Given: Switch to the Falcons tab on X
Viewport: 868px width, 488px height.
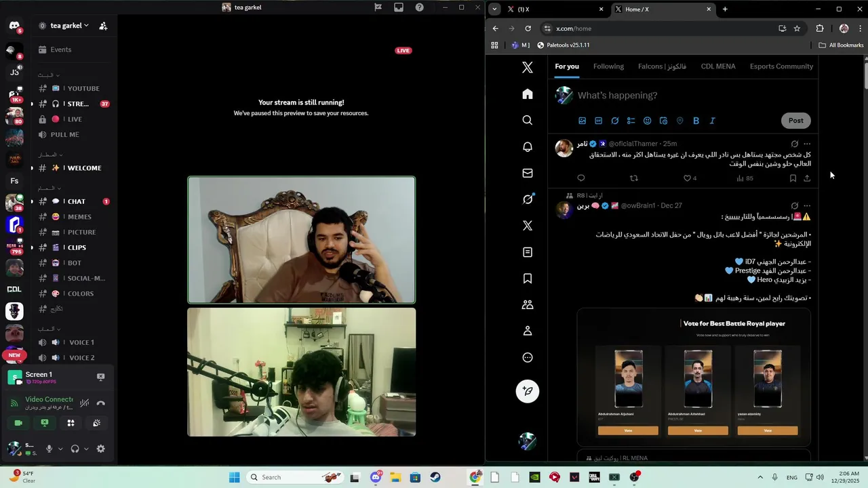Looking at the screenshot, I should 662,66.
